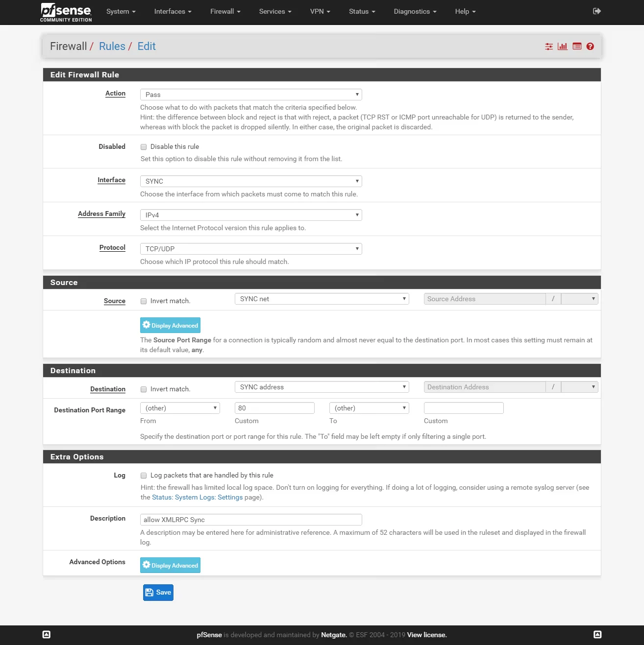
Task: Open the Destination Port Range From dropdown
Action: [179, 407]
